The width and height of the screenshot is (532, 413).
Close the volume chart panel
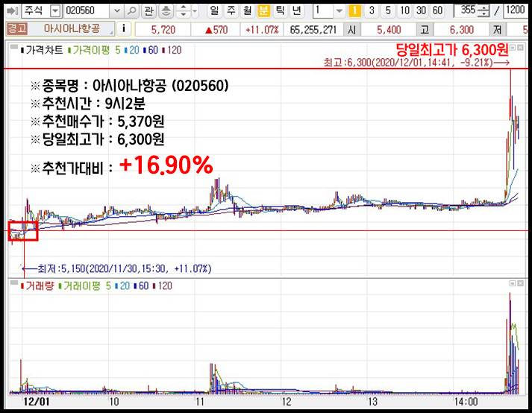(x=521, y=283)
